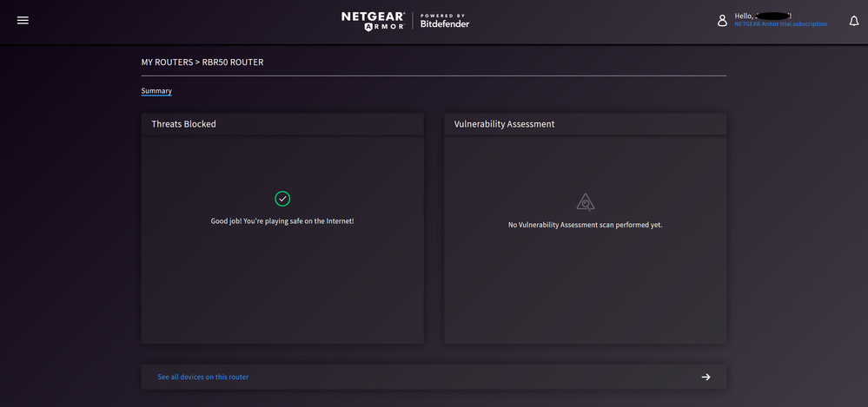Click the right arrow on devices row

(x=706, y=377)
